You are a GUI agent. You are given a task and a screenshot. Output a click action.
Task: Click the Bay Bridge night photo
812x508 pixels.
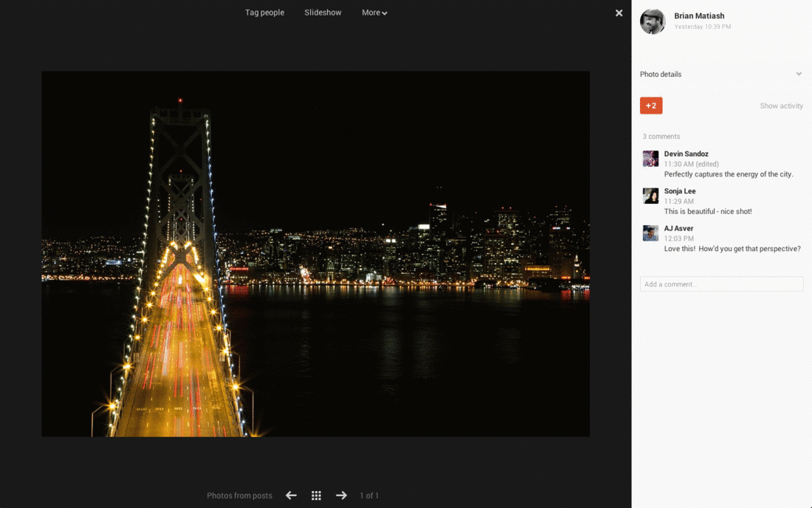pos(315,253)
